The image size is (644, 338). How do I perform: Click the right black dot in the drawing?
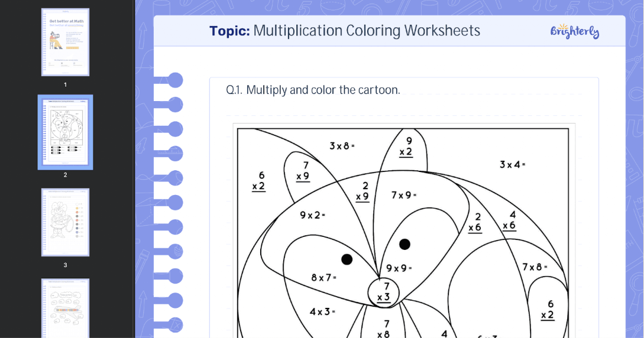[x=404, y=244]
